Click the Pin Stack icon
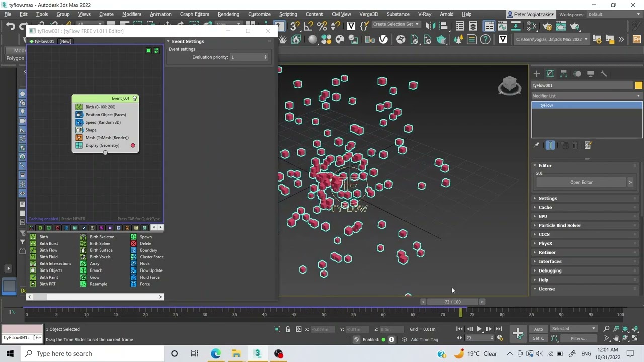Image resolution: width=644 pixels, height=362 pixels. coord(537,145)
